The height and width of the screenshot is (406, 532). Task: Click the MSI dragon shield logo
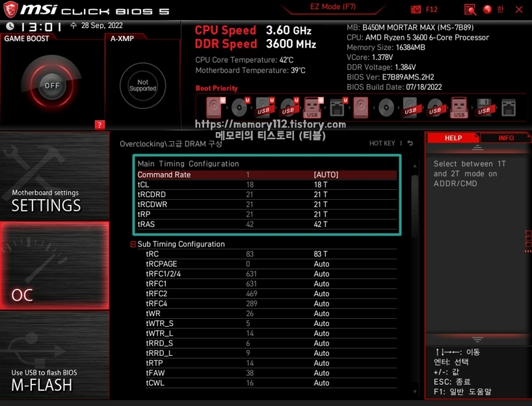(10, 10)
